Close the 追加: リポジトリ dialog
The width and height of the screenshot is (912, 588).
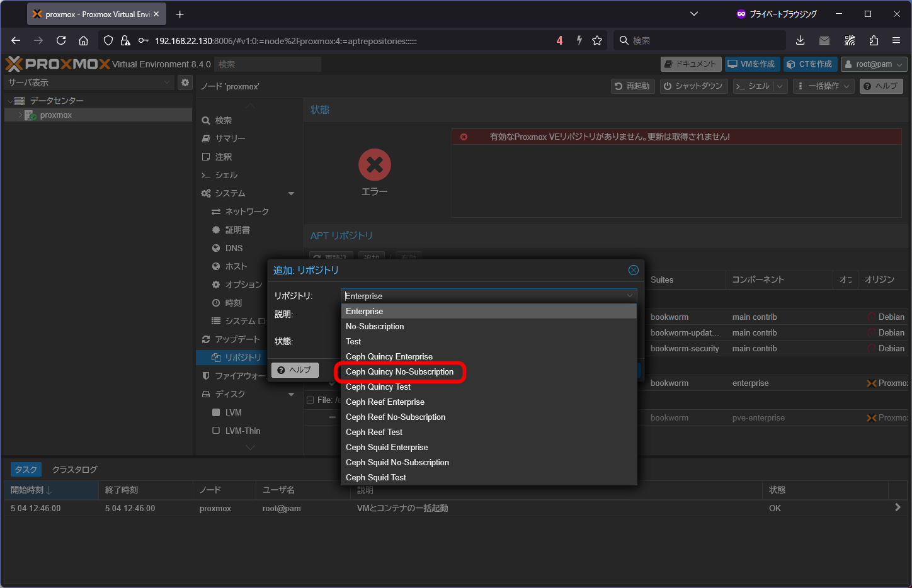point(634,270)
